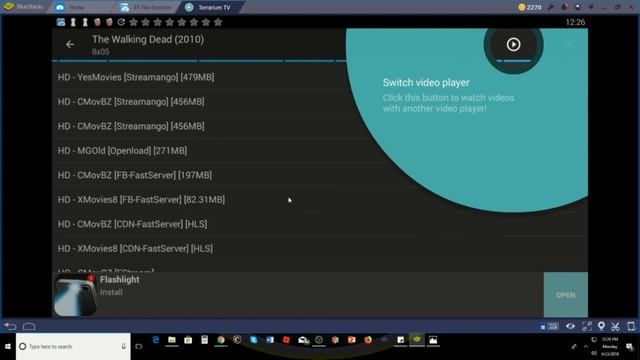
Task: Open Microsoft Edge from the taskbar
Action: pyautogui.click(x=156, y=340)
